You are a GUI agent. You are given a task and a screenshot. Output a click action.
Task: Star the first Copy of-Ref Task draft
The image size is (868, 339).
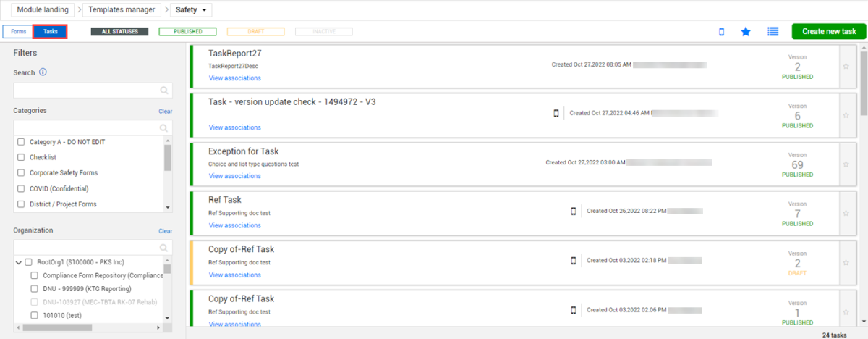(846, 264)
